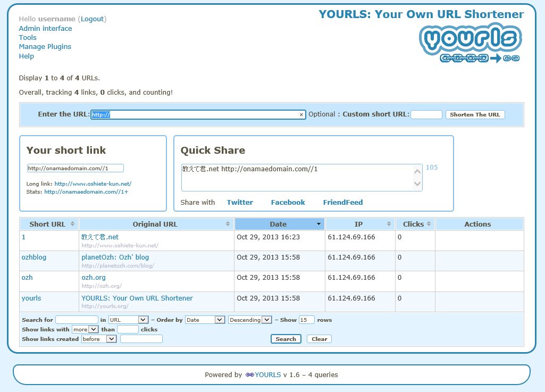Screen dimensions: 545x392
Task: Share with FriendFeed
Action: tap(343, 203)
